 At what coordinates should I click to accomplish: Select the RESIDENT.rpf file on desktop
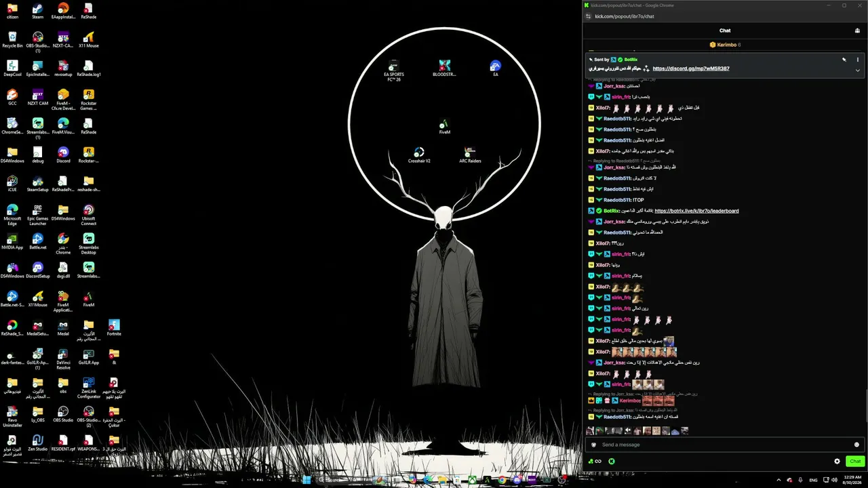(63, 443)
